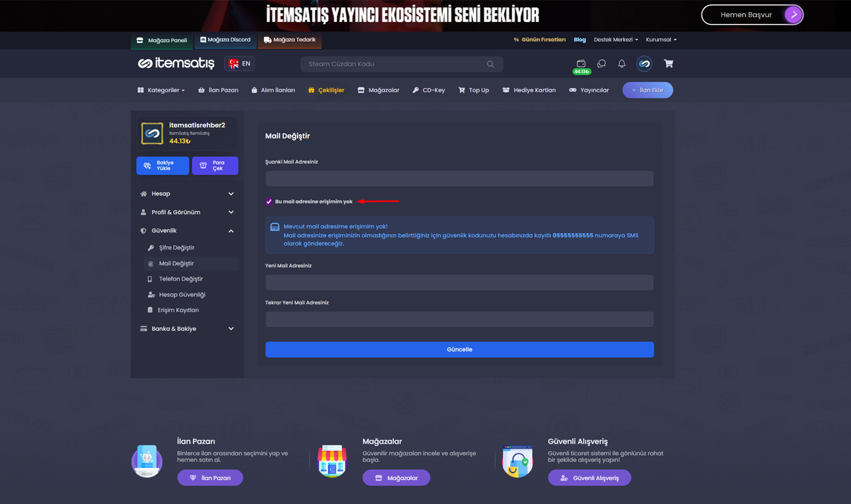Click the Güvenli Alışveriş bag illustration
Screen dimensions: 851x504
[518, 461]
